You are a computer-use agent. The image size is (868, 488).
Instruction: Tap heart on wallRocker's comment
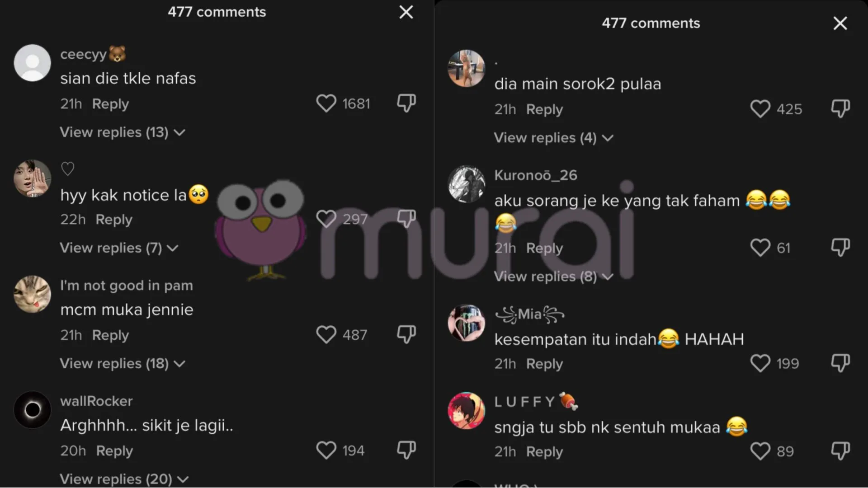[326, 450]
